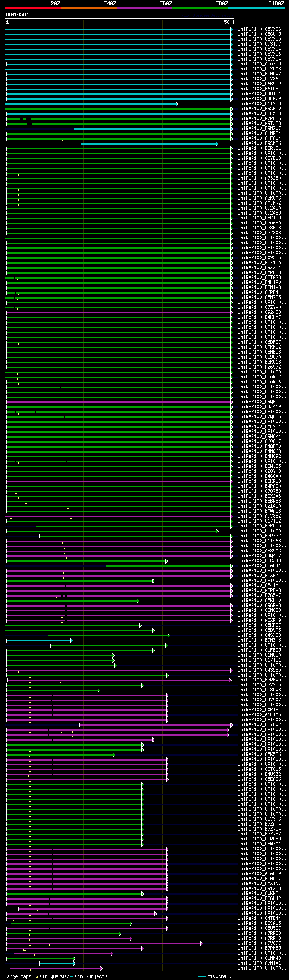The height and width of the screenshot is (980, 289).
Task: Select the UniRef100_B9MZ07 label
Action: [x=259, y=129]
